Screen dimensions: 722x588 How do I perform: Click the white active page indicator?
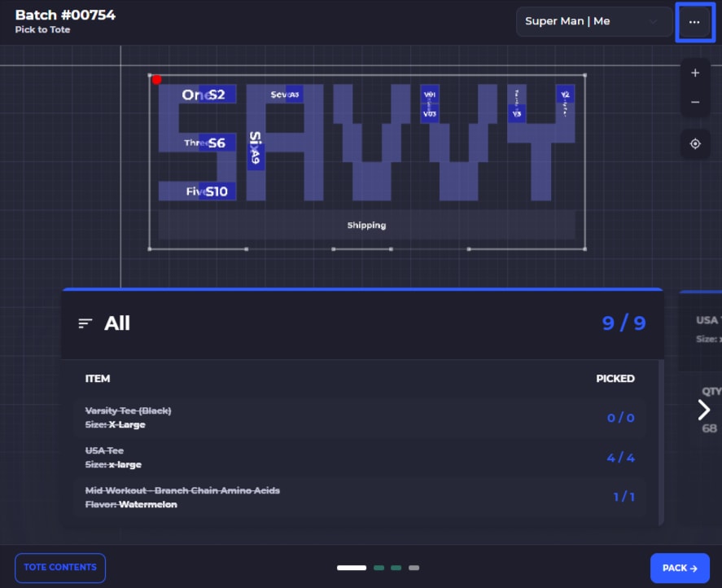[352, 568]
